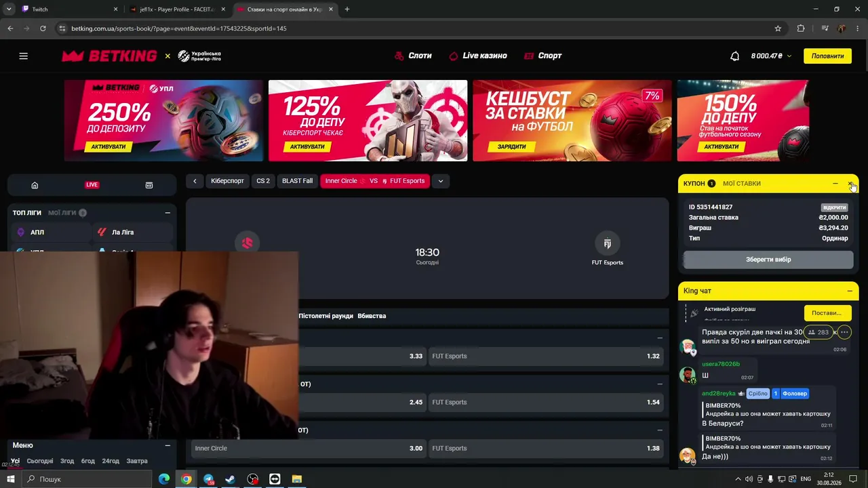Open the АПЛ league
868x488 pixels.
click(x=51, y=232)
